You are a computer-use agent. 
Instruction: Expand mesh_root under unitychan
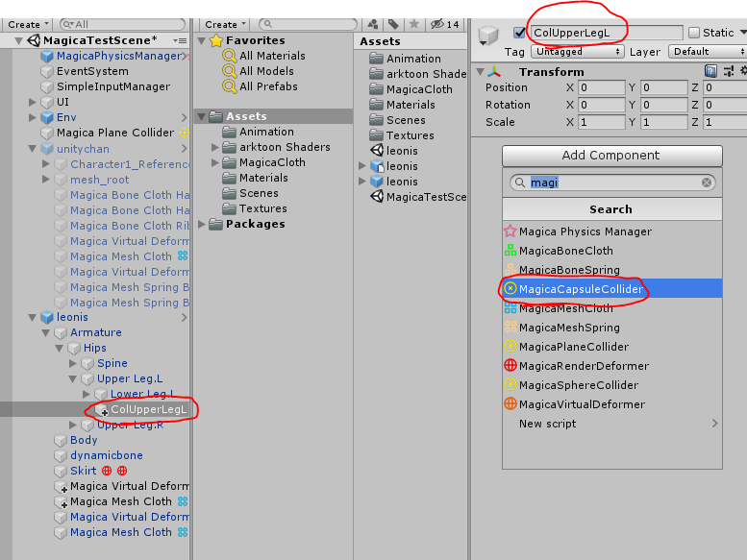[x=46, y=180]
